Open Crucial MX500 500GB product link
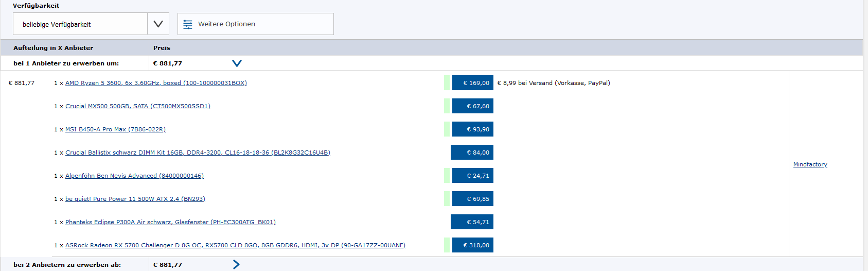Screen dimensions: 868x271 (x=138, y=106)
